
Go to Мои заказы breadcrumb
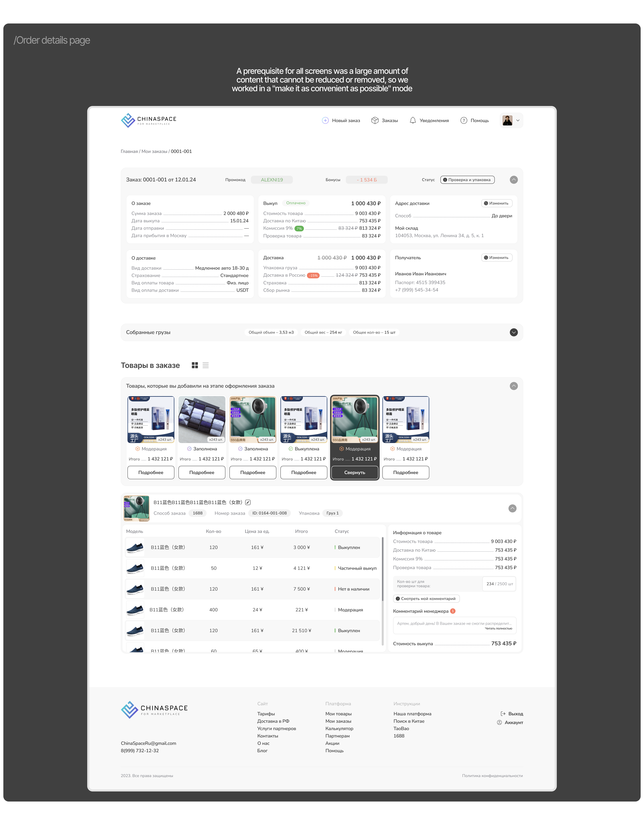154,151
